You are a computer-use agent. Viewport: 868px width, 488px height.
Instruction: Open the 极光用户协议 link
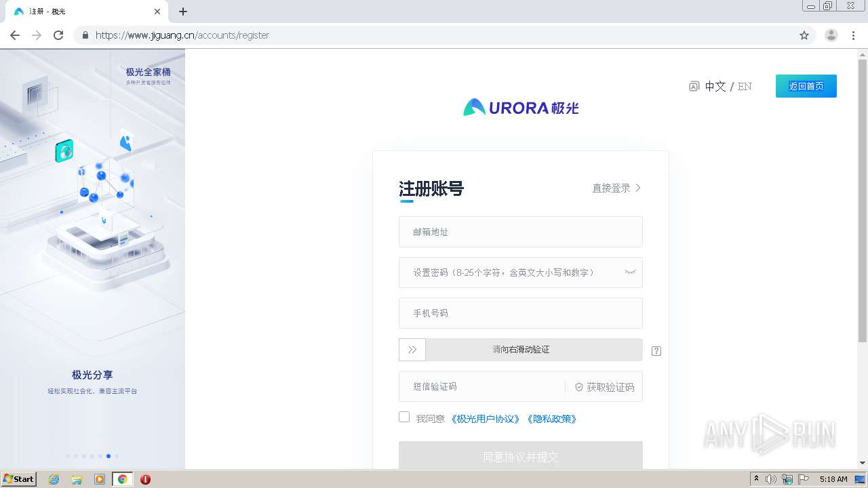[486, 419]
